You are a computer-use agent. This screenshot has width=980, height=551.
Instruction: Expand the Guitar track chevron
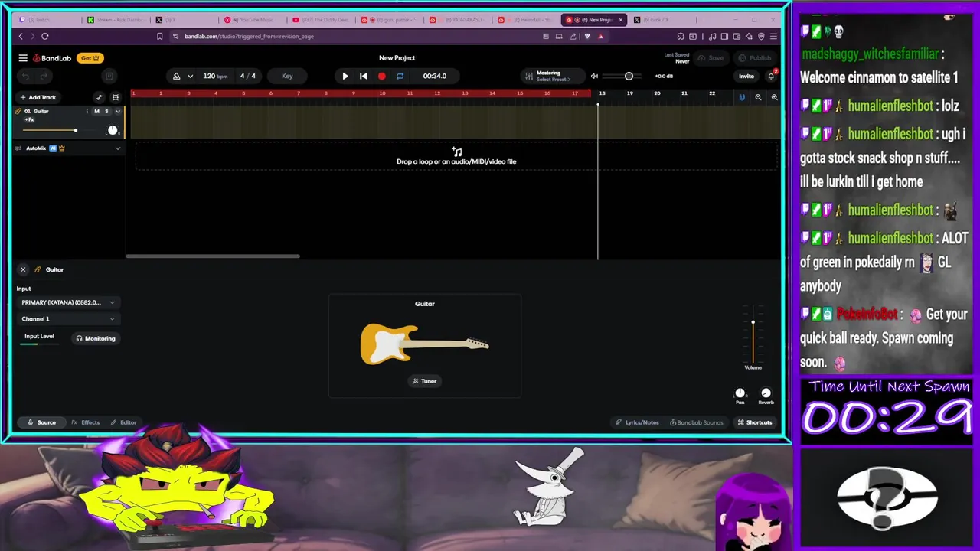coord(117,112)
